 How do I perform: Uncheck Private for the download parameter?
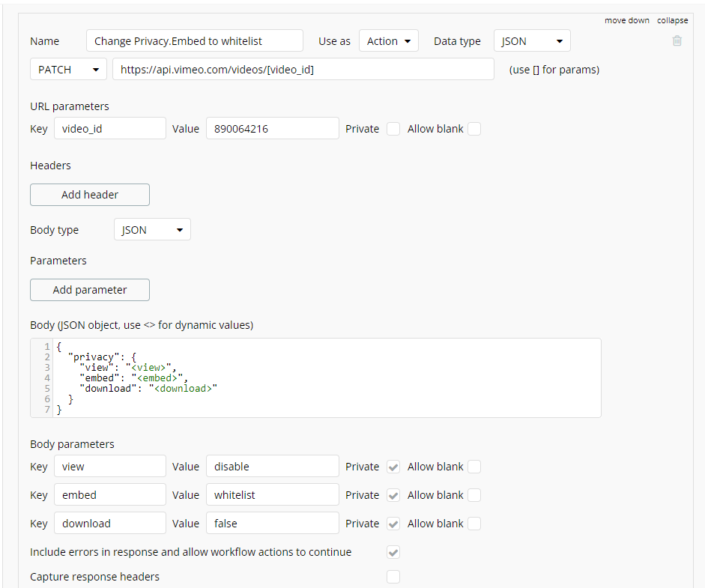393,524
